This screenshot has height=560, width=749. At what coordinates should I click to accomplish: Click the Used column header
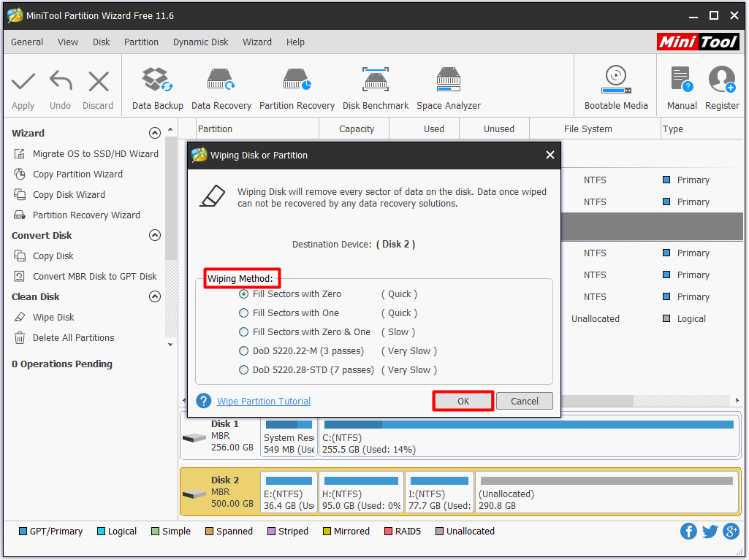point(424,129)
